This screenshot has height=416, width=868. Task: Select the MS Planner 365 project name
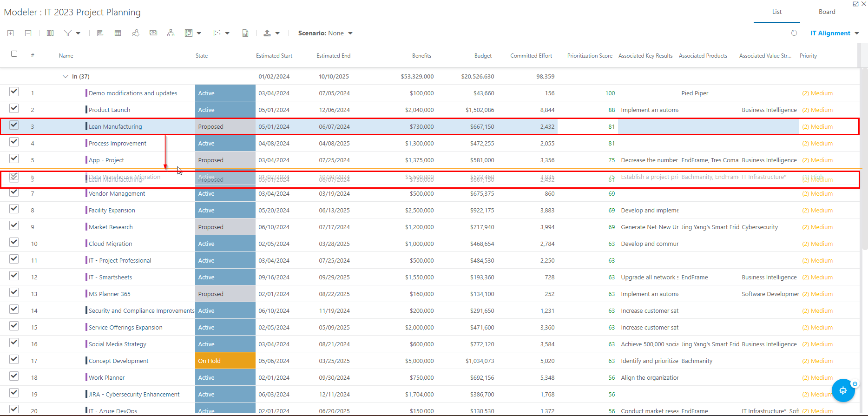tap(110, 294)
